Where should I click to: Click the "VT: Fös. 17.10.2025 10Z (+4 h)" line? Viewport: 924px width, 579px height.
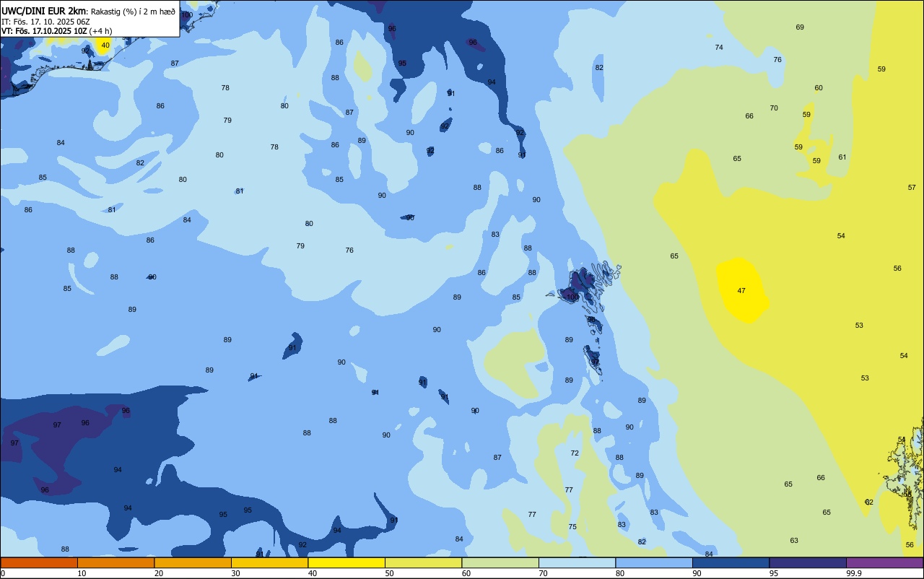click(x=56, y=31)
